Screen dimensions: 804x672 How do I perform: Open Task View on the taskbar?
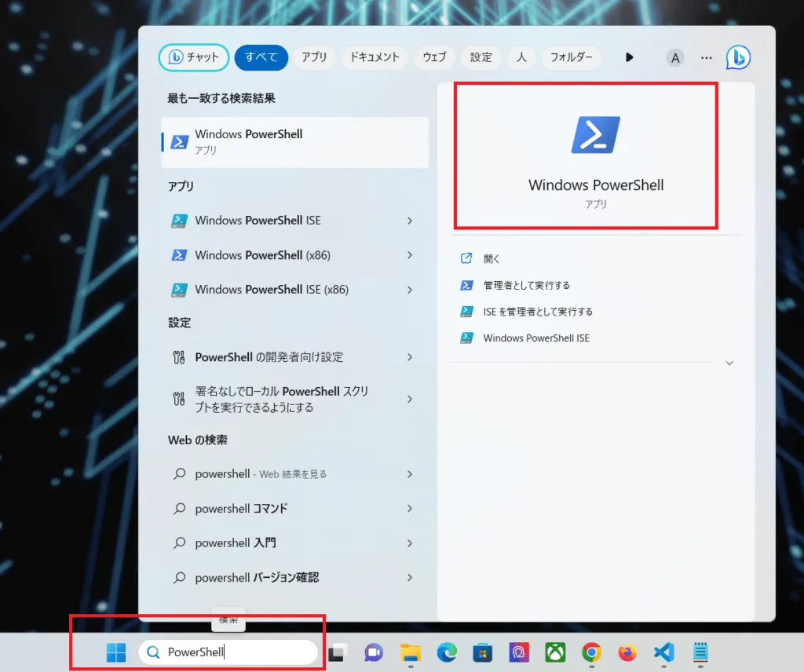tap(337, 652)
